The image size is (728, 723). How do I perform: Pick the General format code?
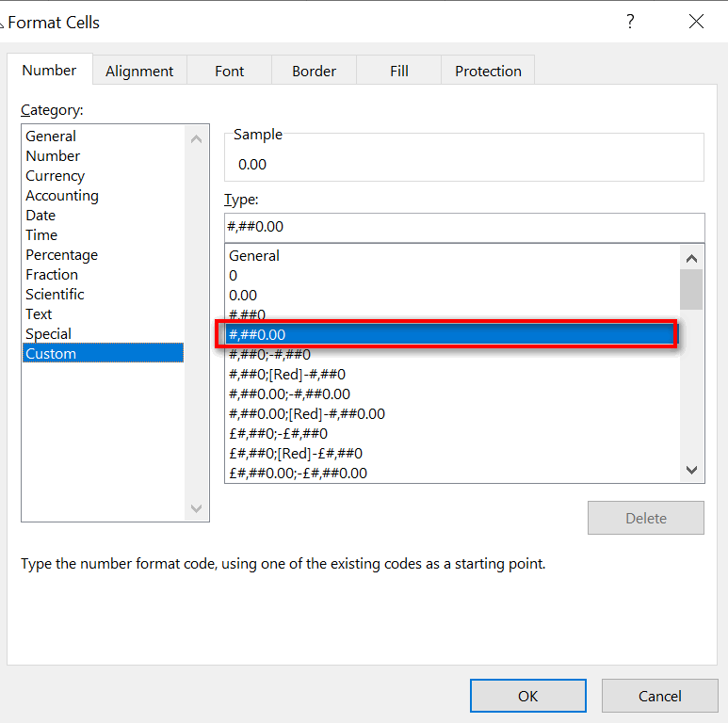[254, 256]
